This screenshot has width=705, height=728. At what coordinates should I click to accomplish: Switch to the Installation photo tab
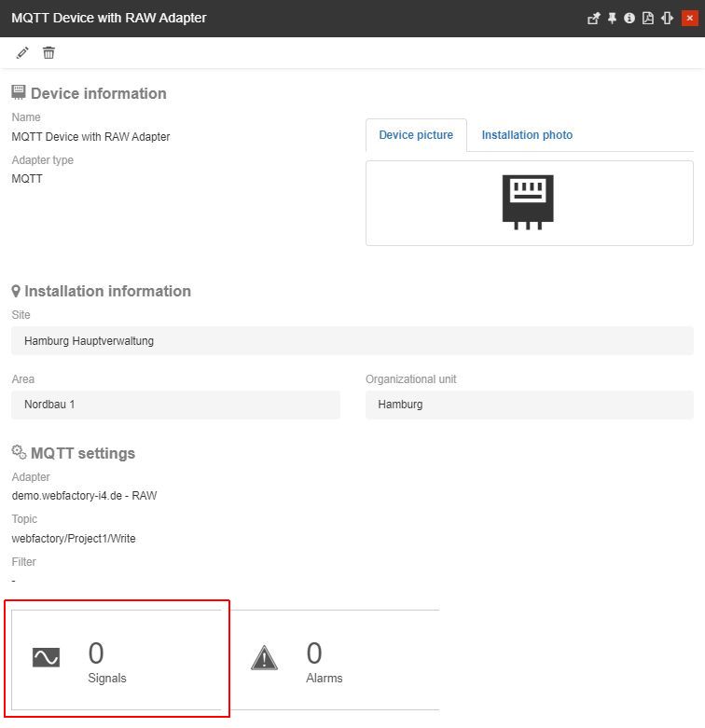527,135
